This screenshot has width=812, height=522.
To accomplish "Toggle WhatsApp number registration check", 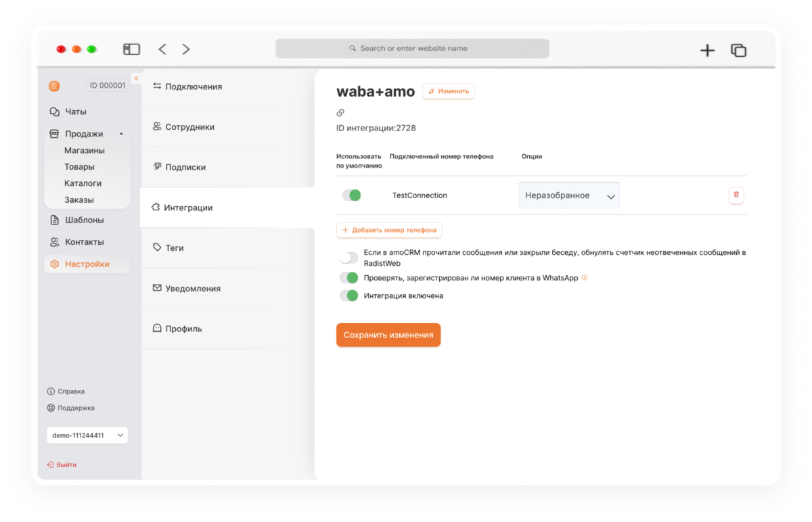I will pos(348,278).
